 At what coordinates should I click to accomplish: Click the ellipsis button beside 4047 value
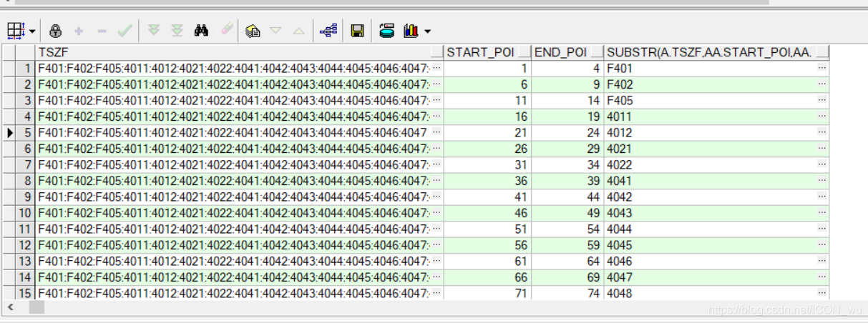tap(822, 277)
